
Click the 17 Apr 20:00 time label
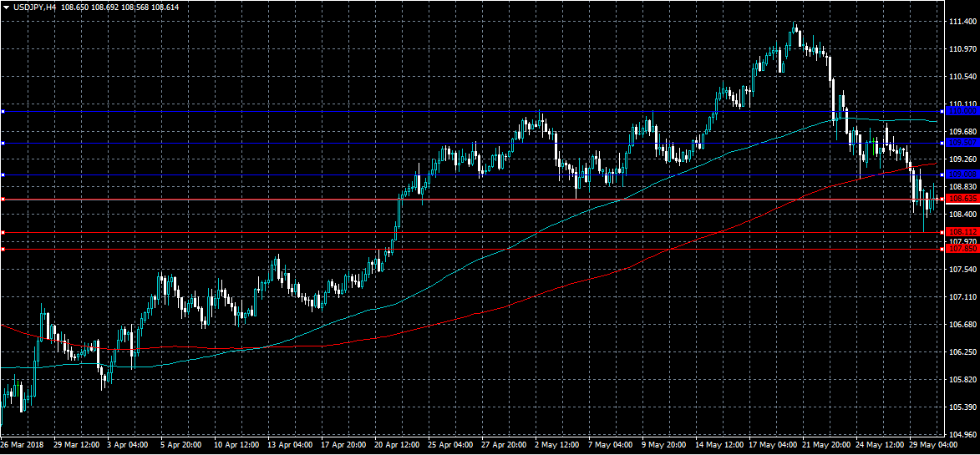(344, 445)
